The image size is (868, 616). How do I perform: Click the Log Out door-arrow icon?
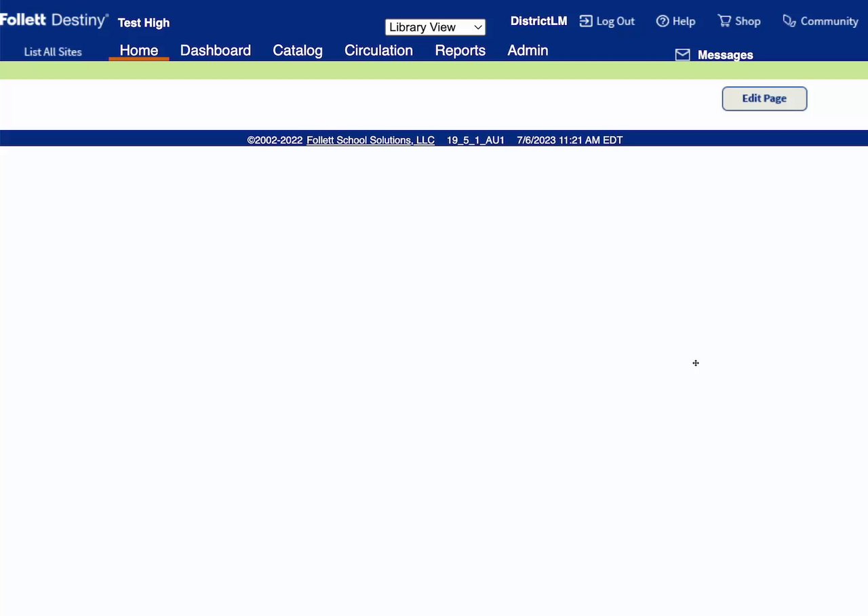point(586,21)
